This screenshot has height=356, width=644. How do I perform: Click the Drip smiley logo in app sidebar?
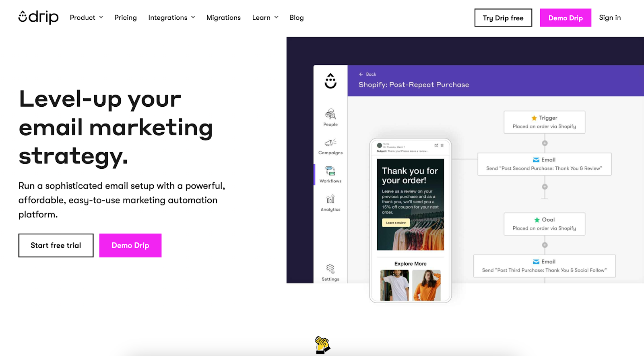[x=330, y=81]
